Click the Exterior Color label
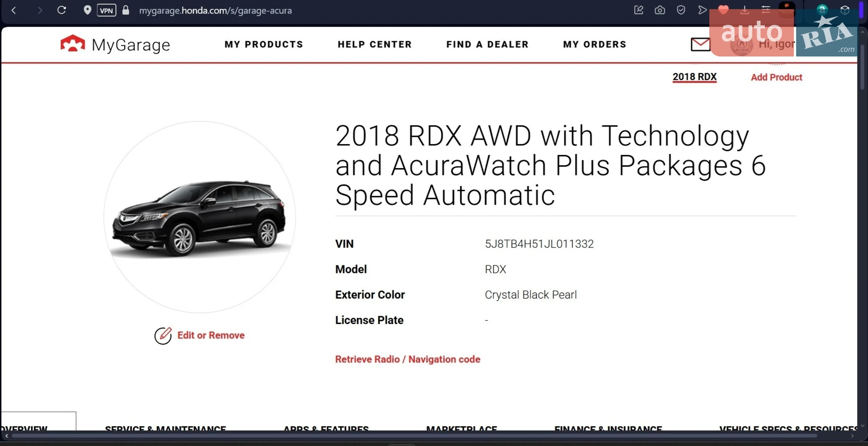This screenshot has width=868, height=446. tap(370, 295)
